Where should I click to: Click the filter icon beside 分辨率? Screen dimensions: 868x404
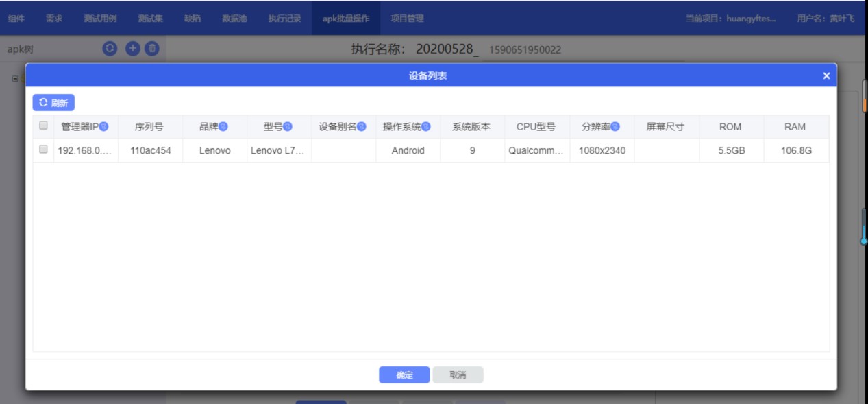[615, 127]
